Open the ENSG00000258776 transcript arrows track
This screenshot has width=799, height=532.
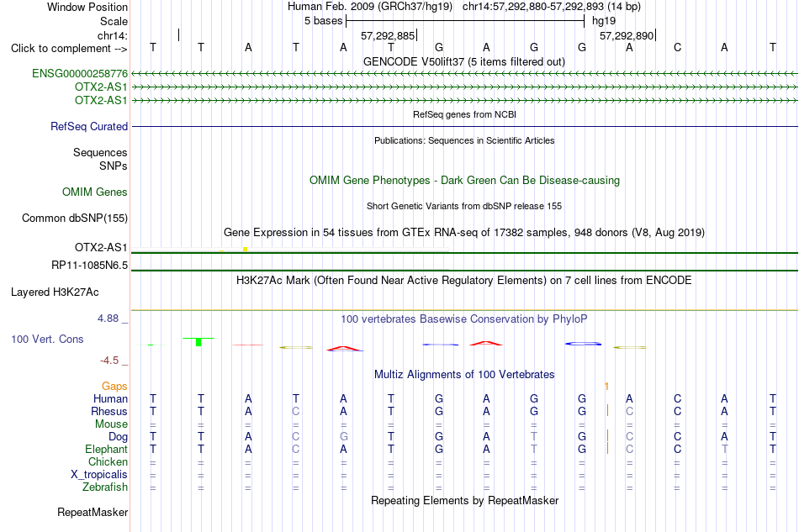pyautogui.click(x=464, y=74)
